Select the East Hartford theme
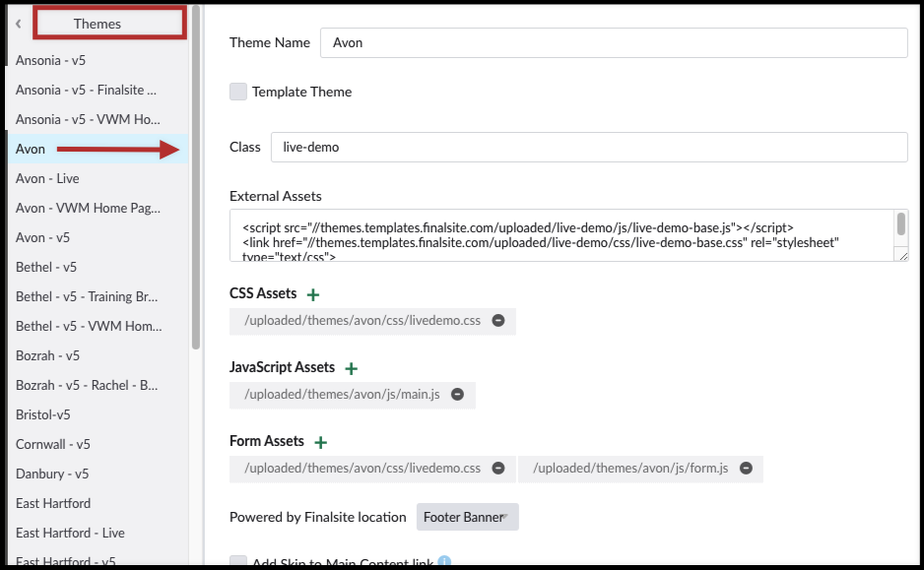This screenshot has height=570, width=924. (x=98, y=503)
